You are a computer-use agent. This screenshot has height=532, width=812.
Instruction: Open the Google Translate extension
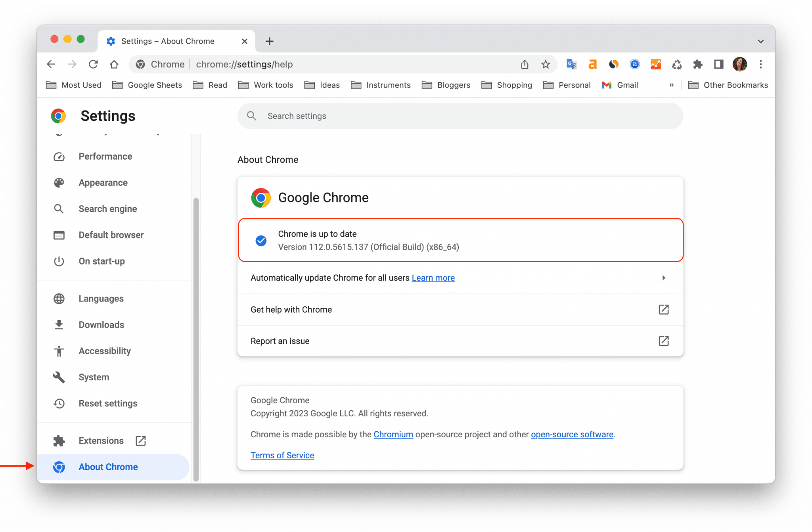click(x=571, y=64)
